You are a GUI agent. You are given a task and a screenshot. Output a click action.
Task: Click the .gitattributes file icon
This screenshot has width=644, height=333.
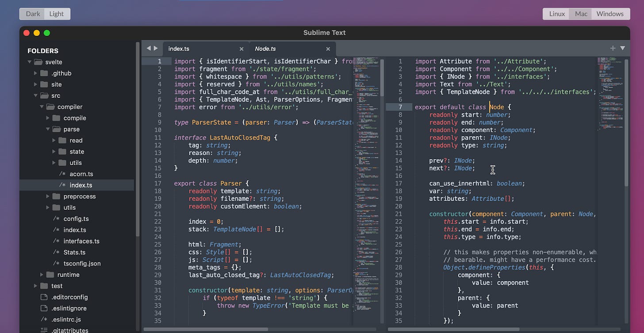point(44,330)
